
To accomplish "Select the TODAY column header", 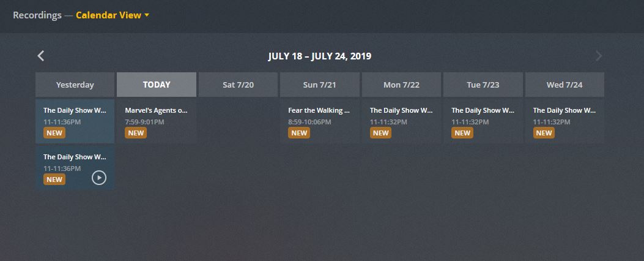I will (x=157, y=85).
